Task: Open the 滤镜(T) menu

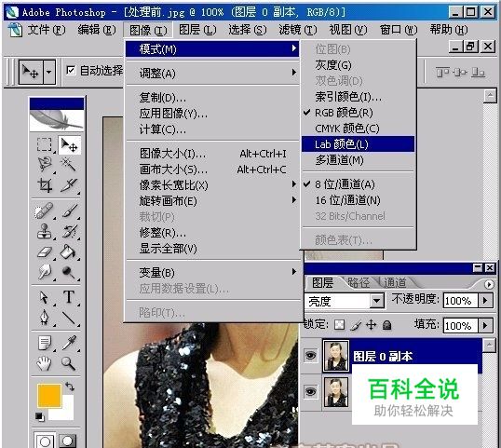Action: 298,30
